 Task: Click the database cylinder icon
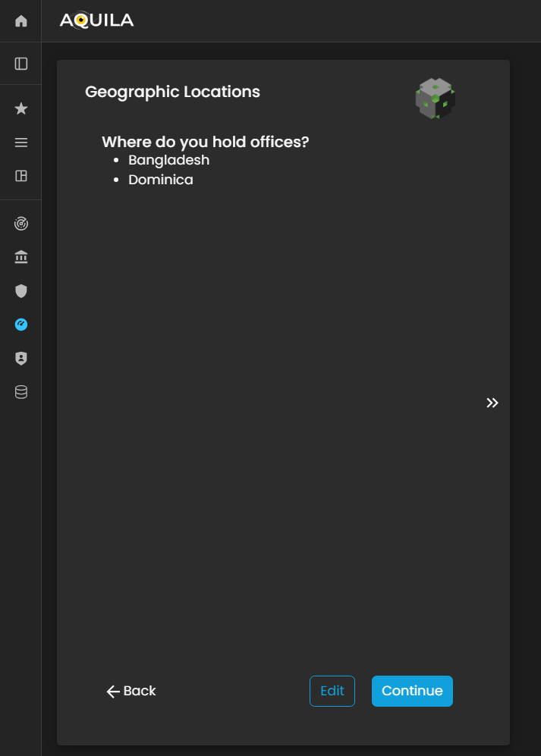coord(21,392)
